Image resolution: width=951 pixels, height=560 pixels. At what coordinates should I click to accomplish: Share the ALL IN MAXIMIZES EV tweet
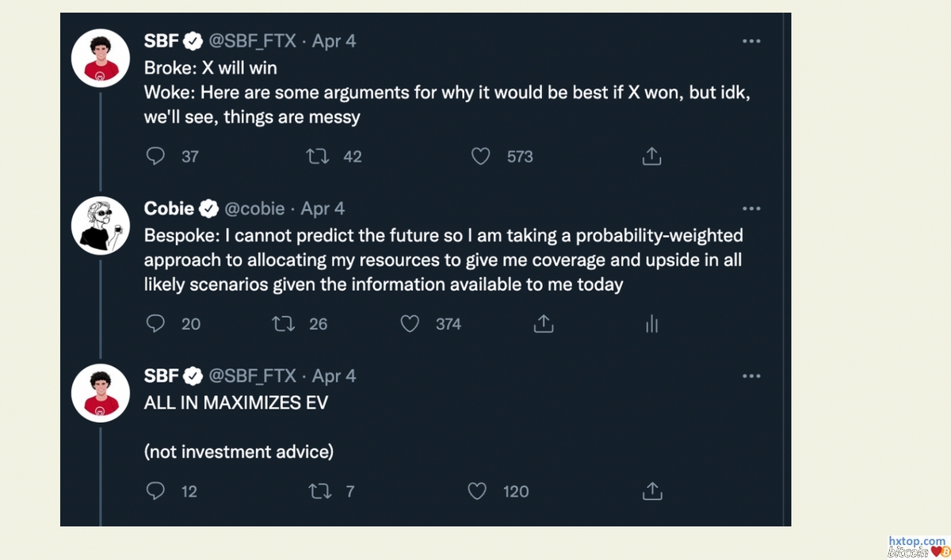click(651, 491)
